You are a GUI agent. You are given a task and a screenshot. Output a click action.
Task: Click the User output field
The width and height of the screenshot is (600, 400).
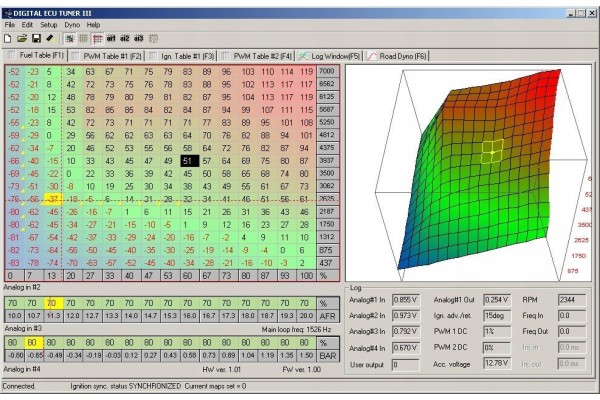tap(406, 365)
